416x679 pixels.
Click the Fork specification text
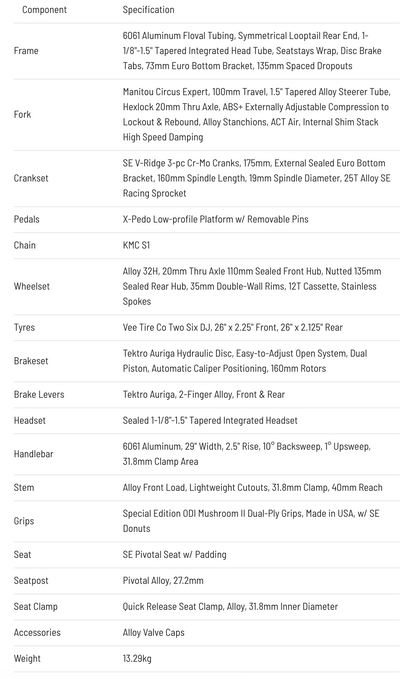pyautogui.click(x=256, y=114)
